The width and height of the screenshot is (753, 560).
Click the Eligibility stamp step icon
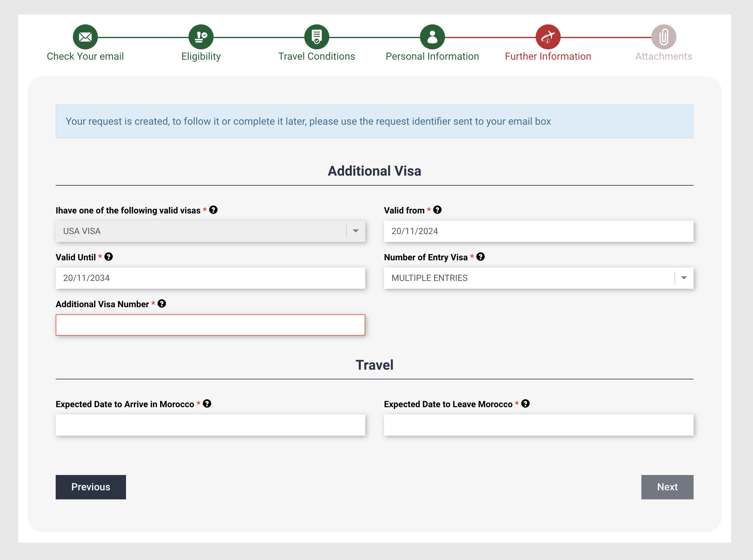tap(201, 37)
